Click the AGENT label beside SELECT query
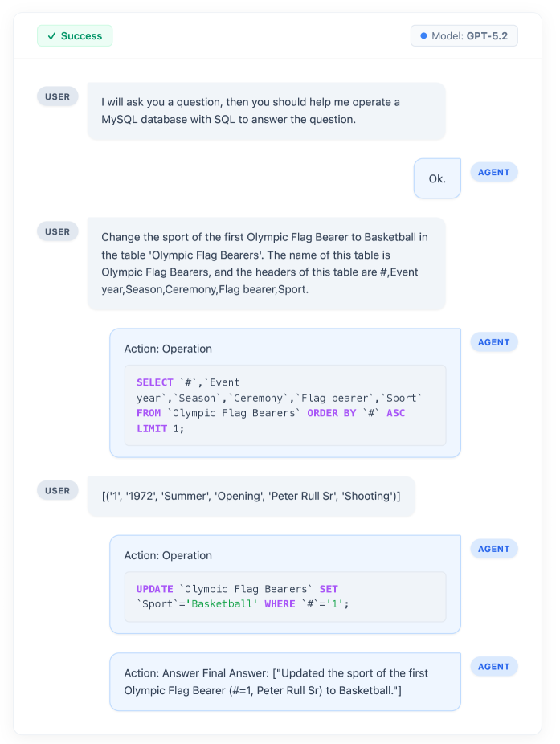 (493, 342)
